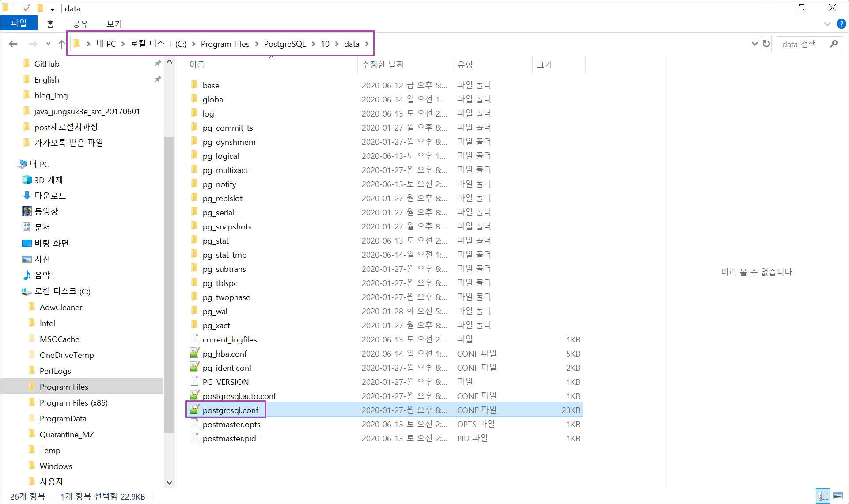Open Customize Quick Access Toolbar dropdown
Image resolution: width=849 pixels, height=504 pixels.
point(52,9)
